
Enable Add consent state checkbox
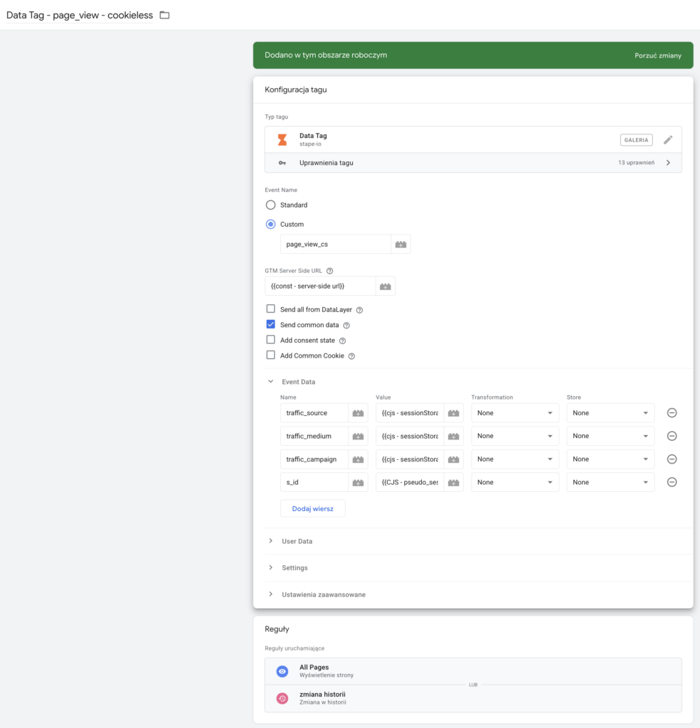[270, 340]
